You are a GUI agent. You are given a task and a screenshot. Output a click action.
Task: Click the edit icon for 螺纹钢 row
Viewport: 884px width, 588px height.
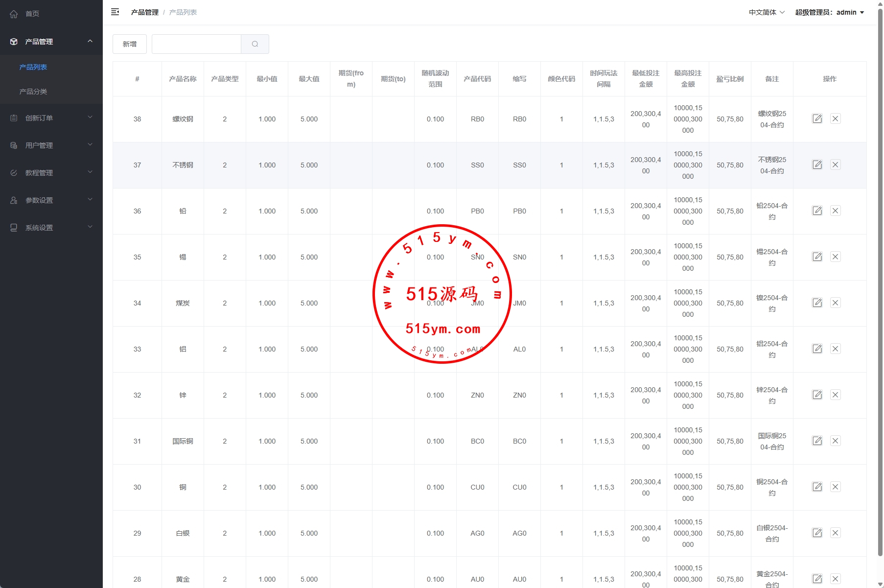coord(817,119)
